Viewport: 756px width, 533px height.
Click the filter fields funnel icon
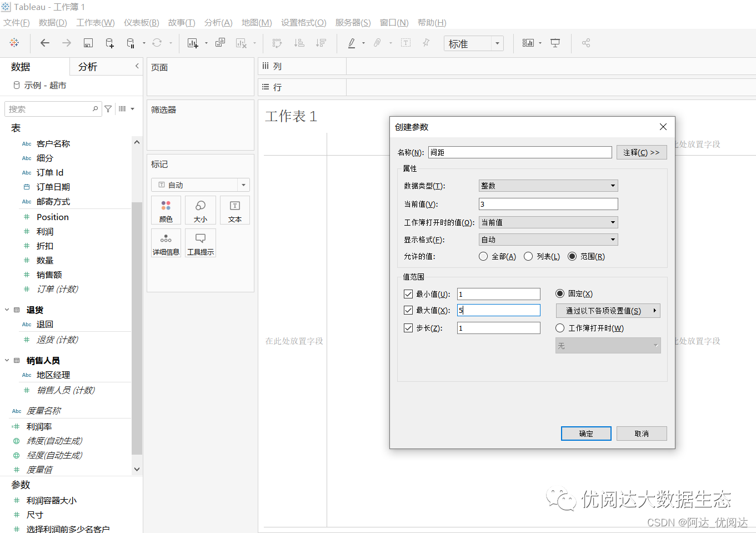point(108,109)
